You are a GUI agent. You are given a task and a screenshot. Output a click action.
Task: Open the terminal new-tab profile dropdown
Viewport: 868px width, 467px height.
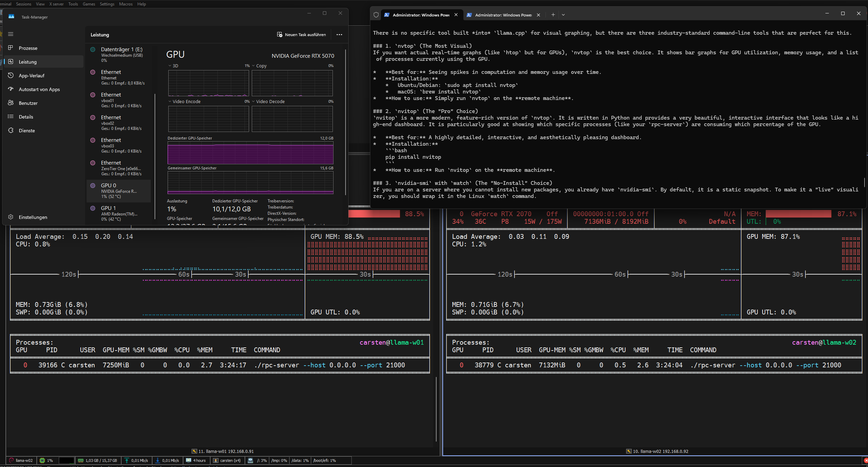coord(563,15)
